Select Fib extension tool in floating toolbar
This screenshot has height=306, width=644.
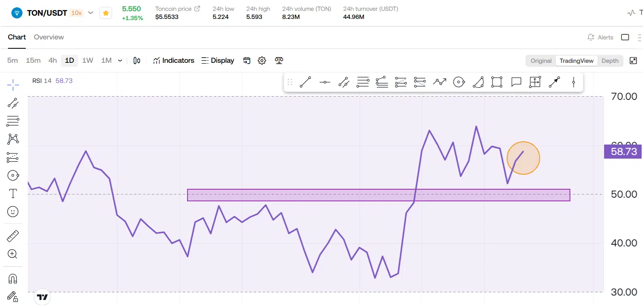[x=382, y=82]
